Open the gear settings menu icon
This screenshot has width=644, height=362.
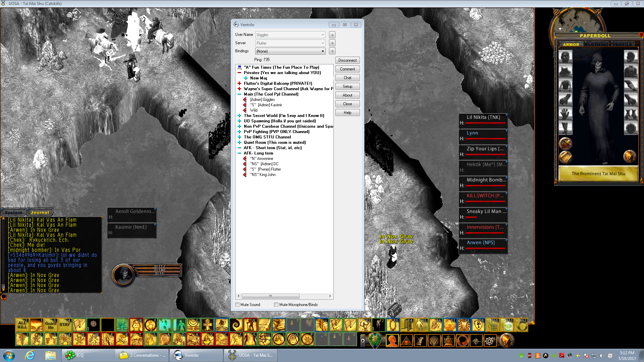point(490,341)
